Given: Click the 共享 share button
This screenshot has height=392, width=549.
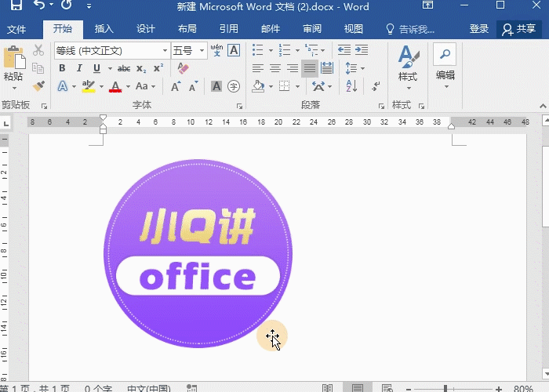Looking at the screenshot, I should pyautogui.click(x=519, y=29).
